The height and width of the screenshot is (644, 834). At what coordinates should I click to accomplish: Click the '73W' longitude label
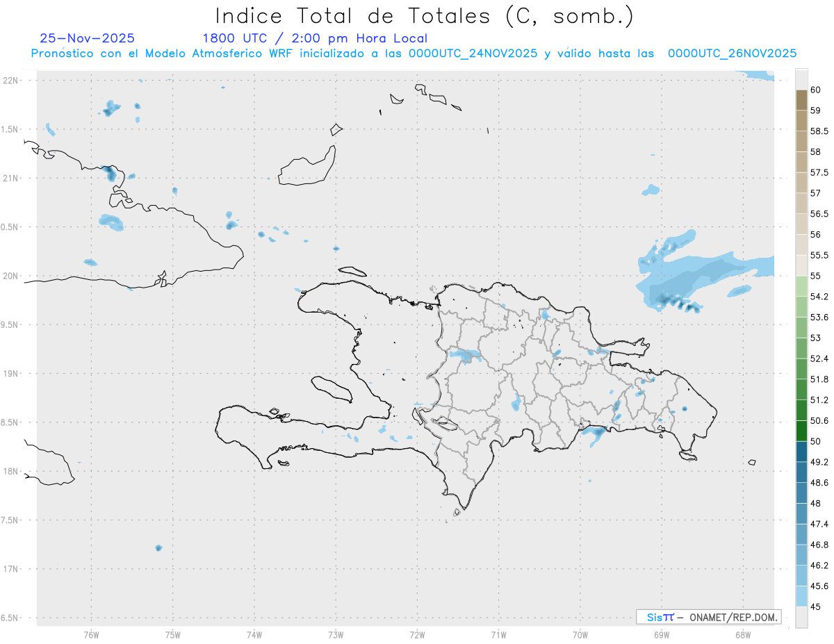pyautogui.click(x=336, y=635)
